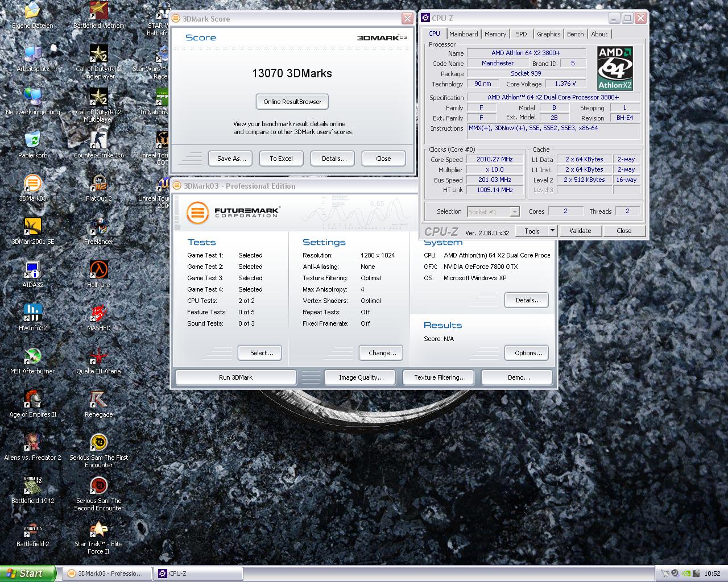
Task: Launch Age of Empires II shortcut
Action: (32, 404)
